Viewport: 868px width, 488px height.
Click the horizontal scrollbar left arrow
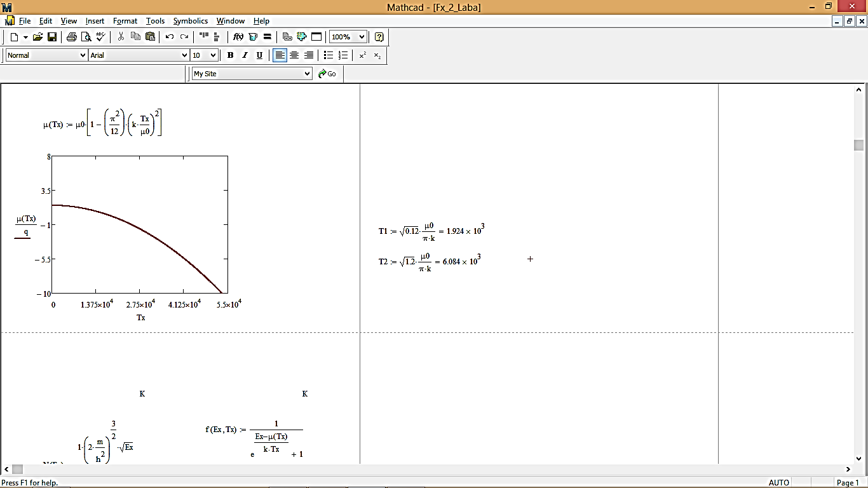5,470
